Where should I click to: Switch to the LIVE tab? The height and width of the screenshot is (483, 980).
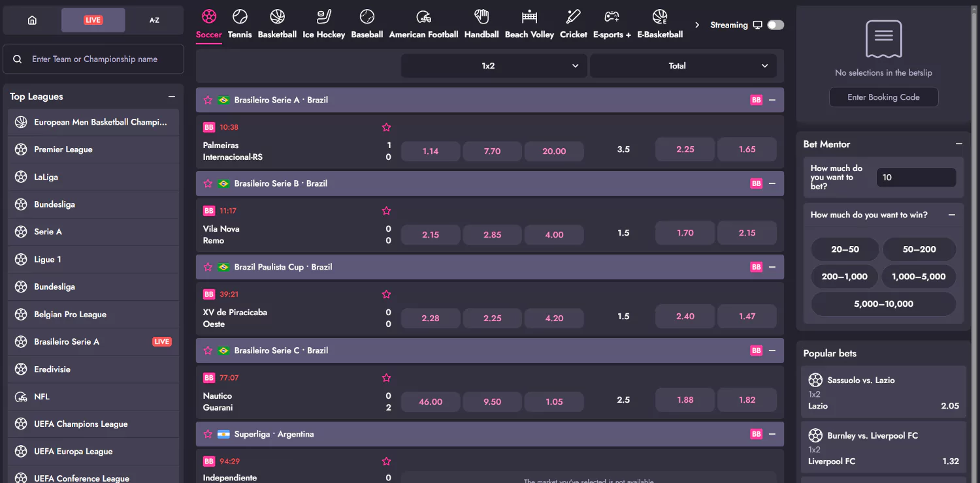[x=93, y=20]
